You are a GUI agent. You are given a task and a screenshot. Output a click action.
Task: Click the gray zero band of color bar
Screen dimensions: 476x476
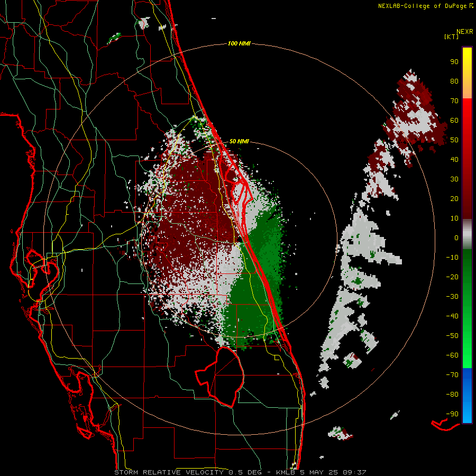tap(467, 234)
